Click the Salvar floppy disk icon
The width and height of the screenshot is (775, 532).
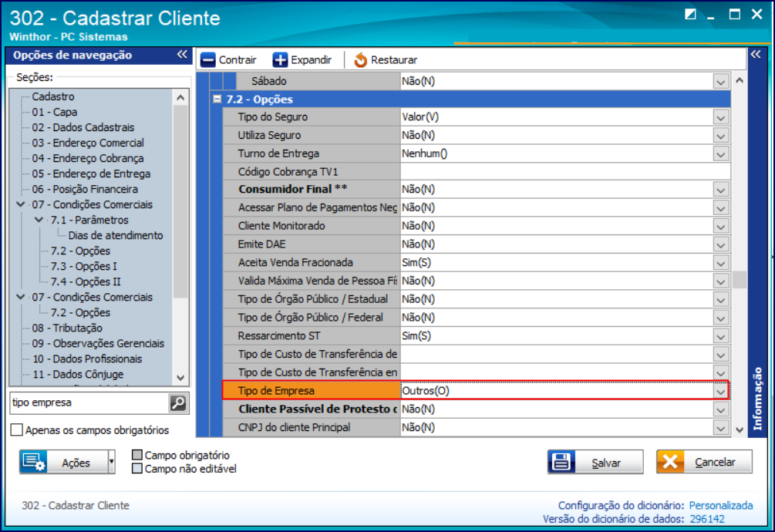(x=561, y=462)
